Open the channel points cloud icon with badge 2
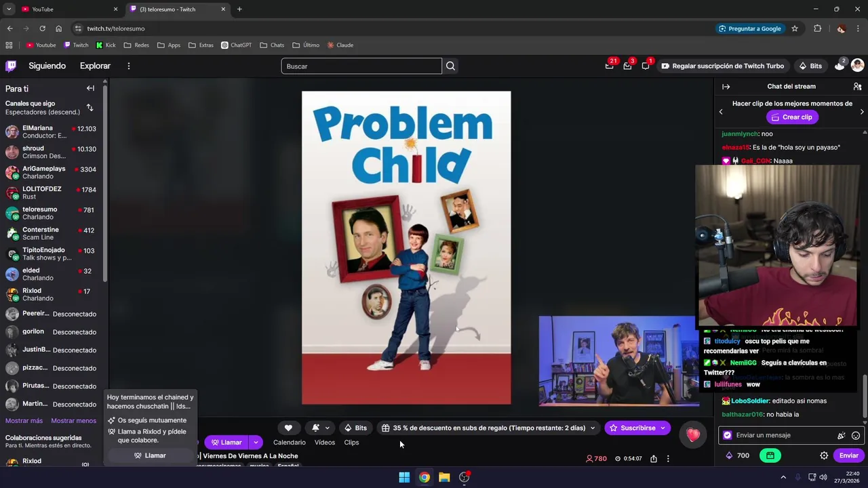868x488 pixels. tap(840, 66)
